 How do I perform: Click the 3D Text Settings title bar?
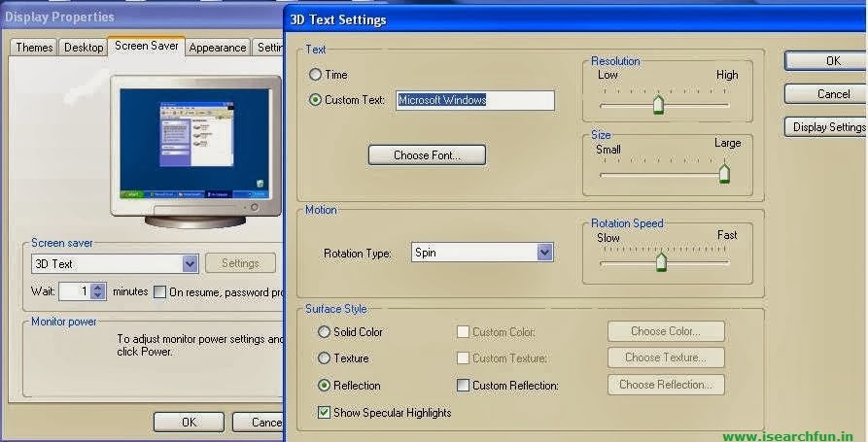tap(575, 20)
